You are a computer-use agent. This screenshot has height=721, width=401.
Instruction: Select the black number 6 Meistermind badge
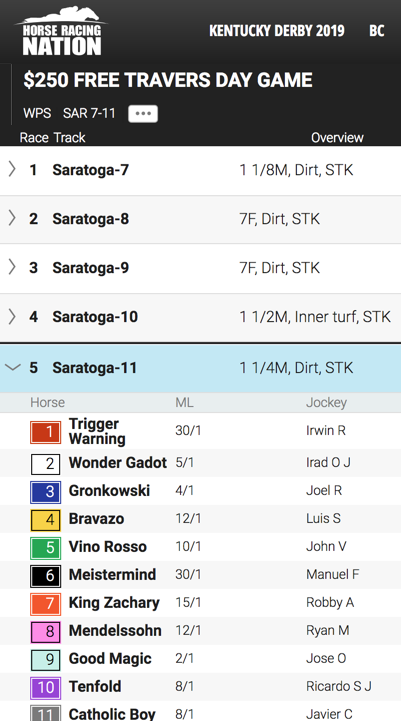[46, 577]
